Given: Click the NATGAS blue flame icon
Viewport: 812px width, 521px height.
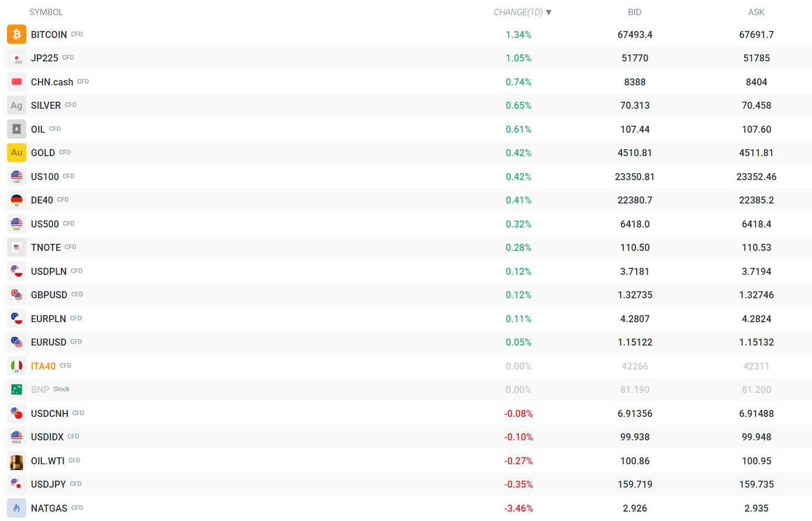Looking at the screenshot, I should point(16,508).
